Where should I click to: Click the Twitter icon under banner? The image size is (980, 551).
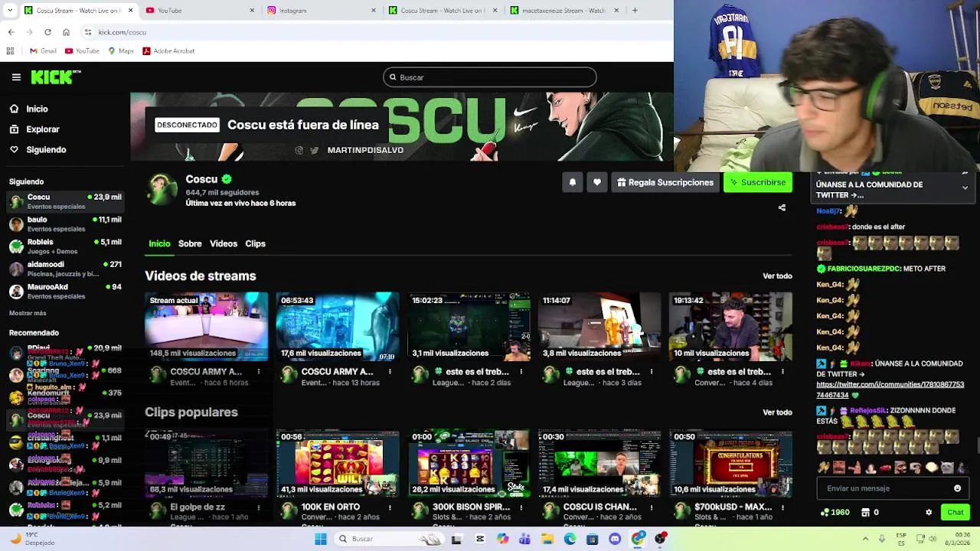click(315, 150)
